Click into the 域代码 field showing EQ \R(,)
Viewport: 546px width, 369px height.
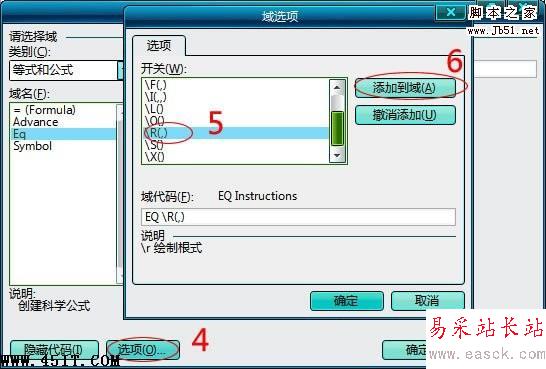298,217
